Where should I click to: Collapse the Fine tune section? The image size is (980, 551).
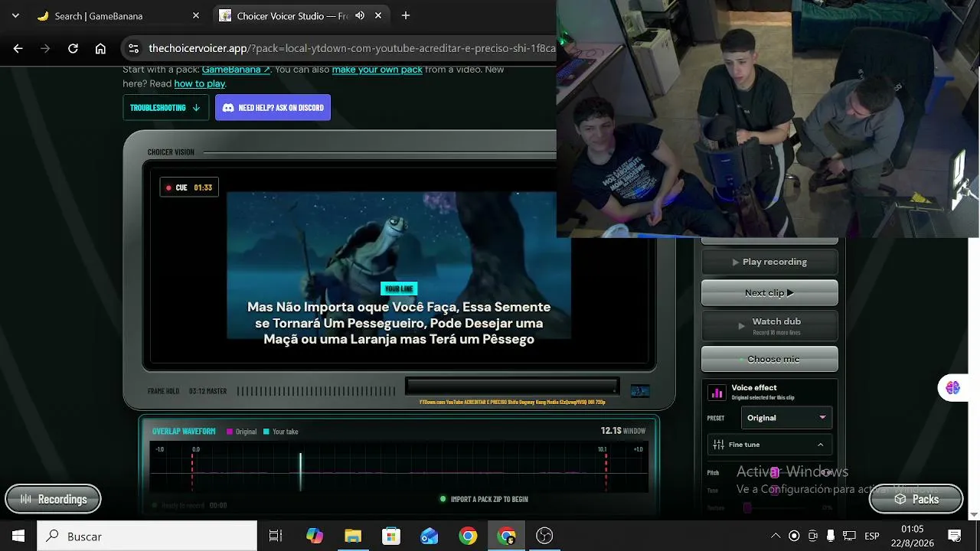point(769,445)
